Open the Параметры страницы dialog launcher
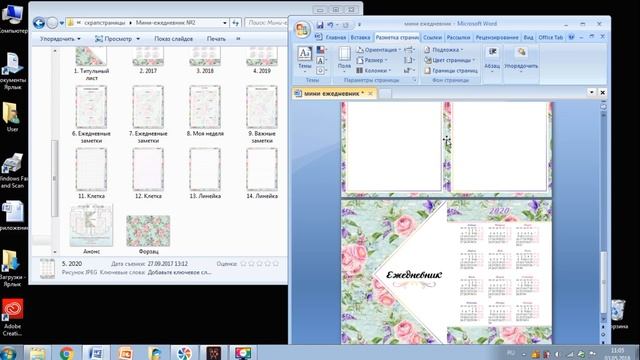Viewport: 640px width, 360px height. (414, 80)
